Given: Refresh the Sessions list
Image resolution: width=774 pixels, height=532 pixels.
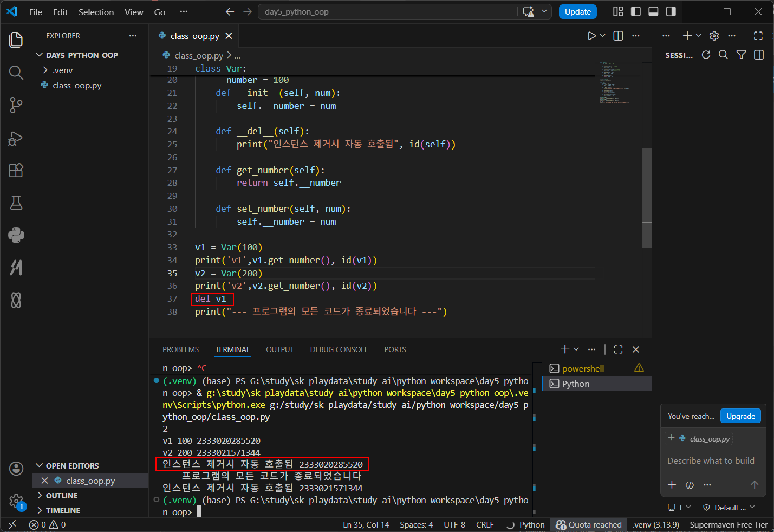Looking at the screenshot, I should [706, 55].
